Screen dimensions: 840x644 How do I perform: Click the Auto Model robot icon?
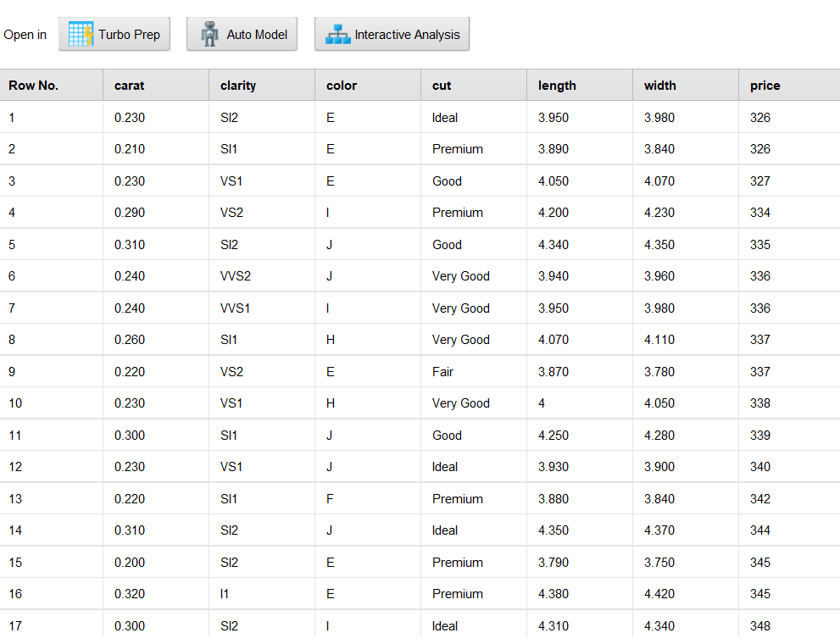pyautogui.click(x=209, y=34)
